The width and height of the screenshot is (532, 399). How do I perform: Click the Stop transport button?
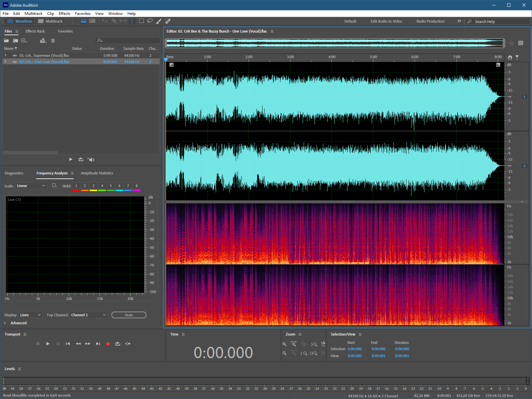tap(38, 344)
